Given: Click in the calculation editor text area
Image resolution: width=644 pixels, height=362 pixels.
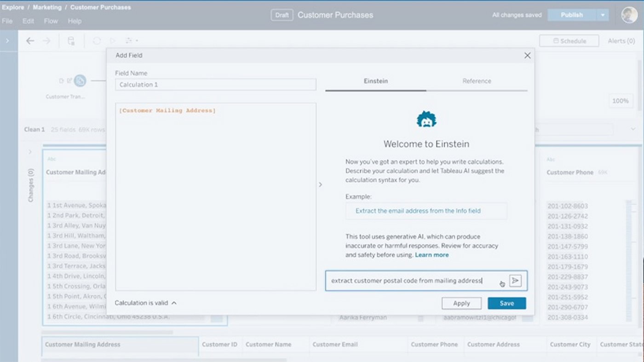Looking at the screenshot, I should pos(215,197).
